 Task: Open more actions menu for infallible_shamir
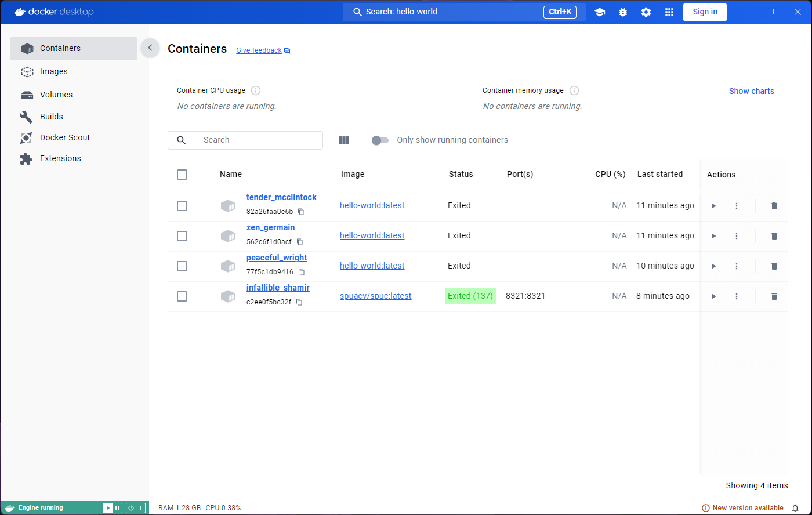(x=737, y=296)
